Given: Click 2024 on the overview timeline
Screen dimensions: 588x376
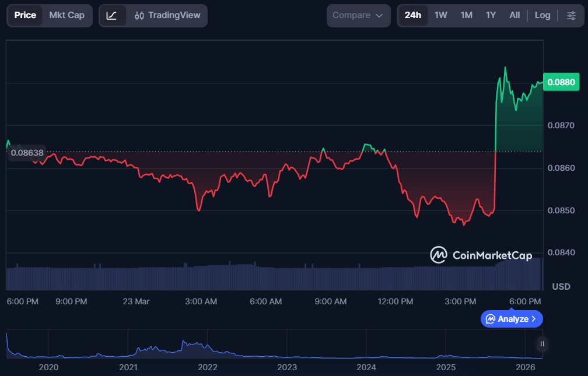Looking at the screenshot, I should point(366,367).
